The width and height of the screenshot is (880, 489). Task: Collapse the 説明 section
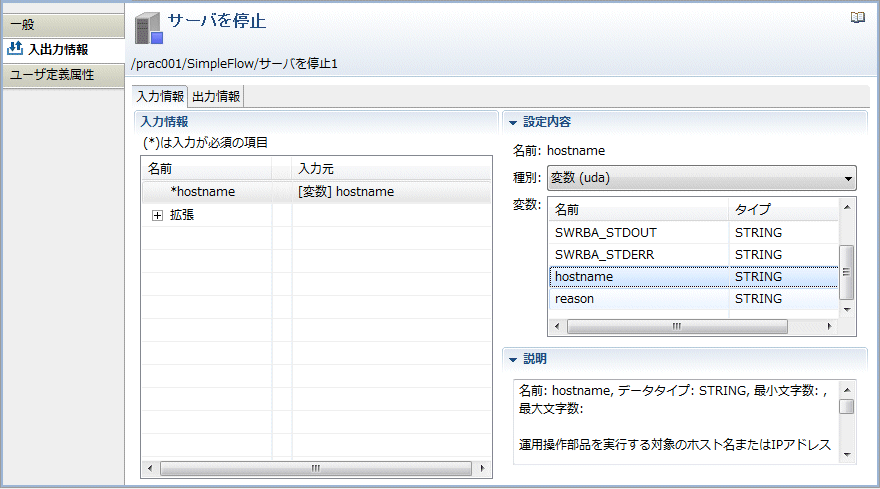point(514,359)
